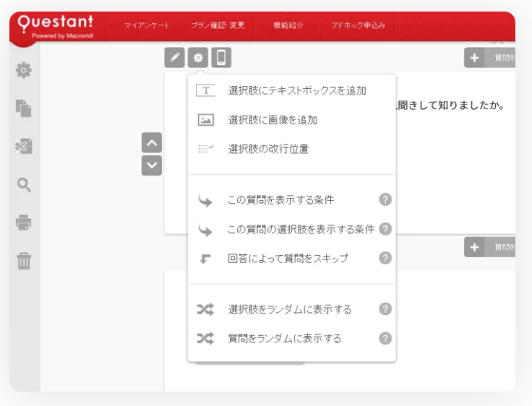532x406 pixels.
Task: Click the sidebar gear settings icon
Action: point(24,70)
